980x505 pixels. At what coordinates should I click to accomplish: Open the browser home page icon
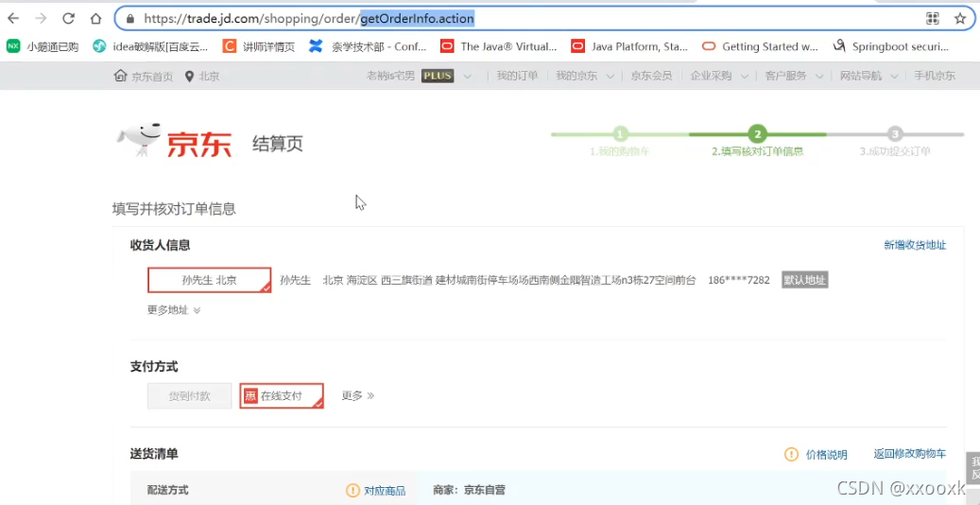tap(95, 18)
